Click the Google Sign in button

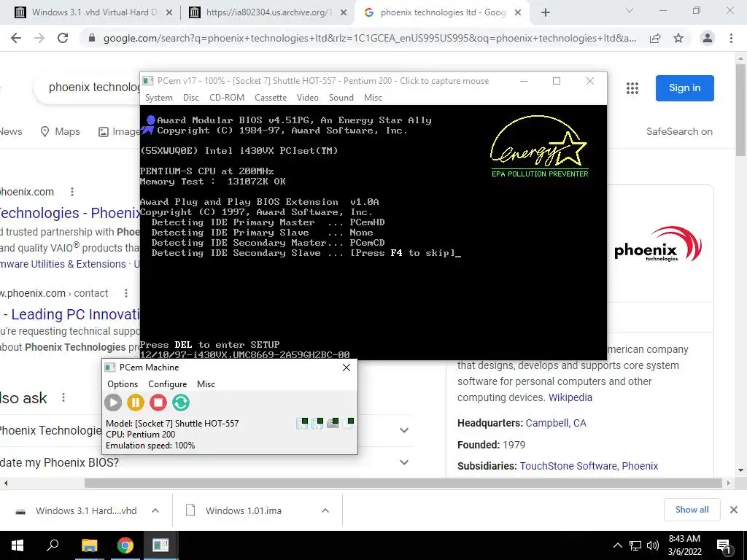[684, 88]
